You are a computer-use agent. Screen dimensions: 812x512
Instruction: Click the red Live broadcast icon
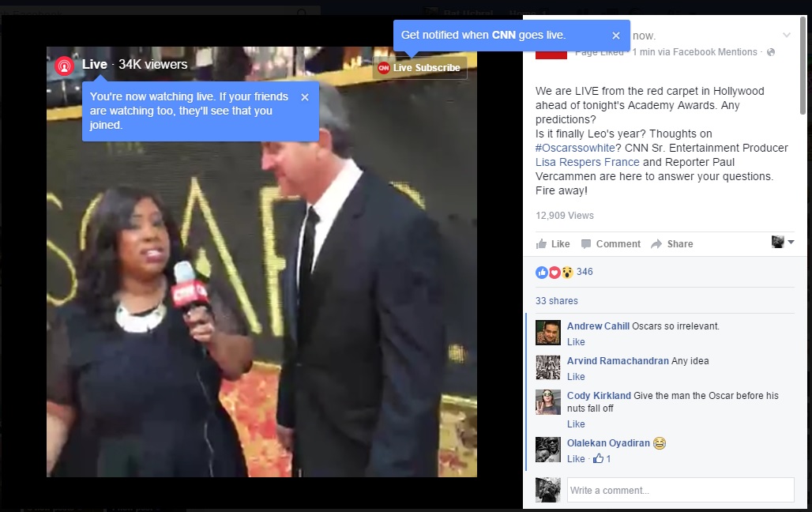(64, 66)
